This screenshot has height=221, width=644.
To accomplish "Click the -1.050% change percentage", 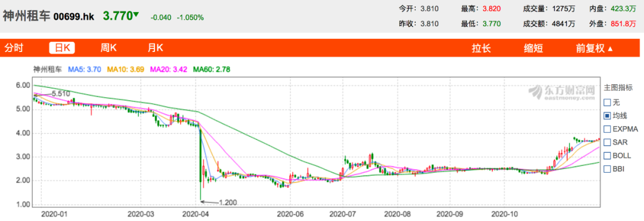I will 190,18.
